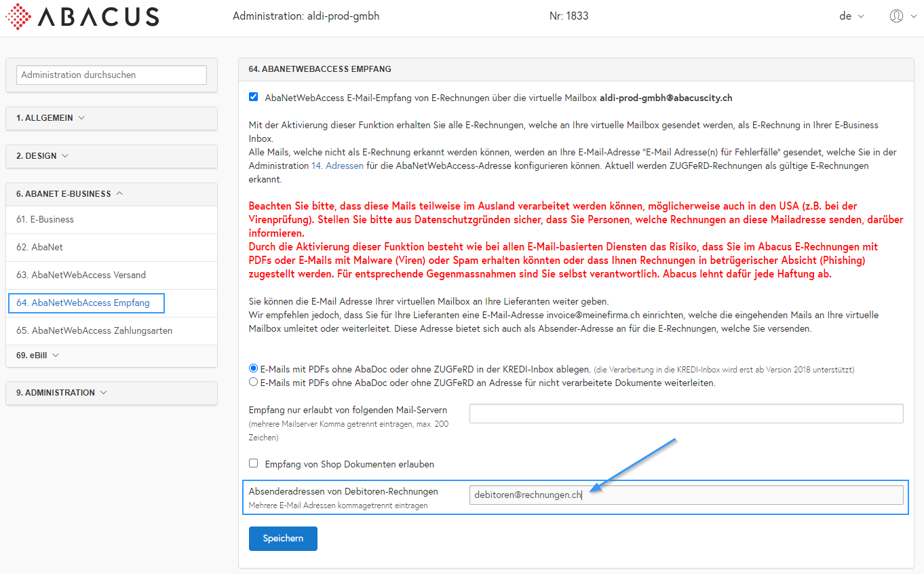Viewport: 924px width, 574px height.
Task: Click the Abacus logo
Action: [82, 16]
